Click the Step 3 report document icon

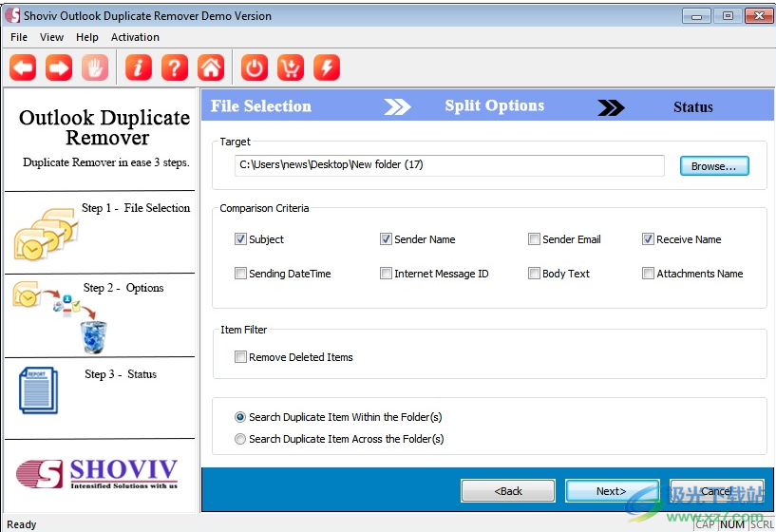(x=39, y=390)
